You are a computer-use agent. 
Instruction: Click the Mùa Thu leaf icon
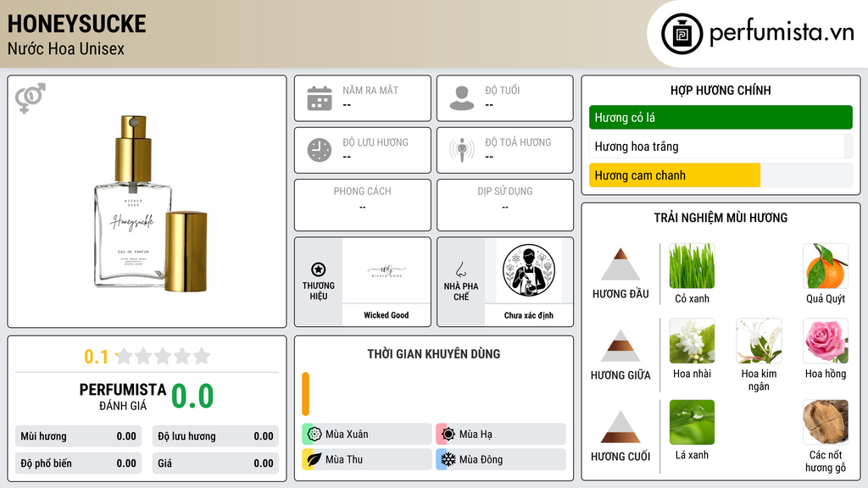point(314,459)
